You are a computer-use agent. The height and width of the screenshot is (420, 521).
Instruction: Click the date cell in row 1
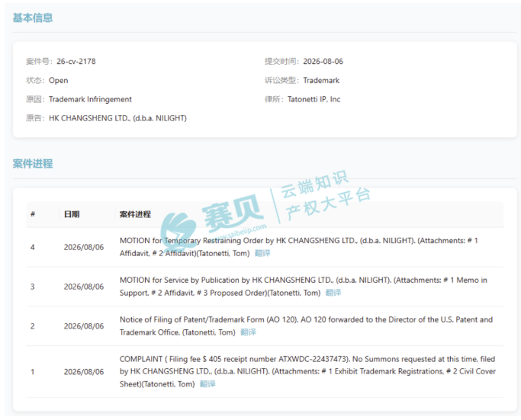click(84, 372)
